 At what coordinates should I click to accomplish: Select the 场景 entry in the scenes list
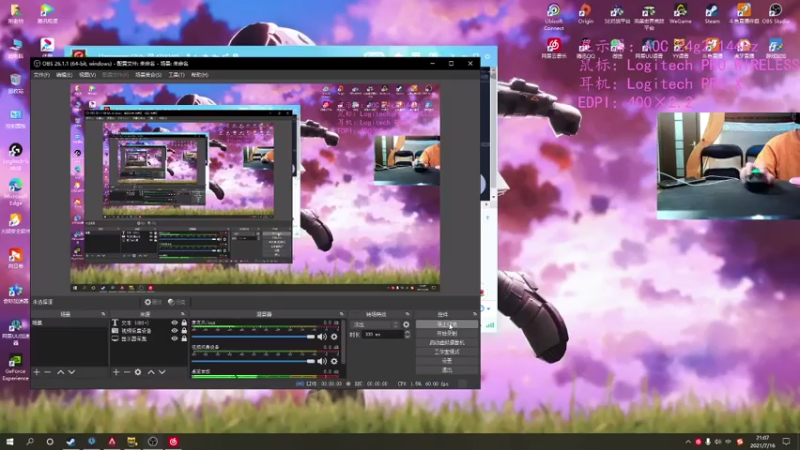(70, 323)
